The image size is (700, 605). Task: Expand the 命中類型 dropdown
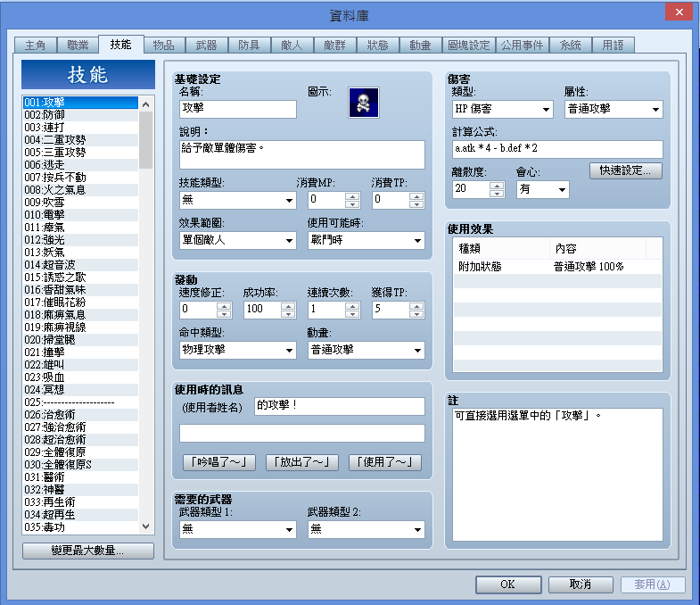tap(237, 350)
